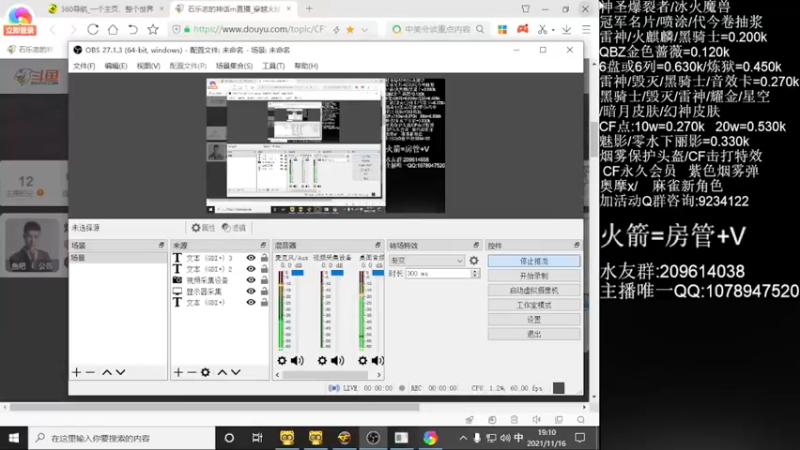Viewport: 800px width, 450px height.
Task: Open 文件(F) menu in OBS
Action: [x=84, y=66]
